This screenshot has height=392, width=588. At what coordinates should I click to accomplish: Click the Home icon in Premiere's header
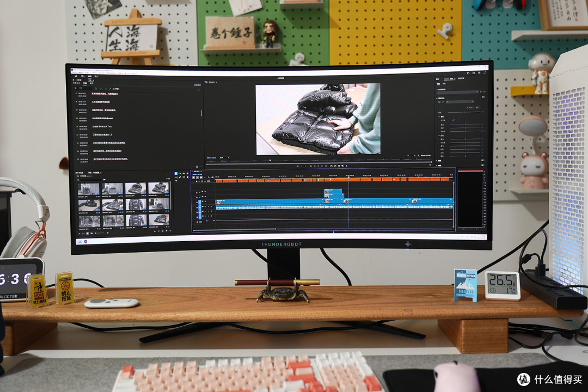click(x=76, y=76)
